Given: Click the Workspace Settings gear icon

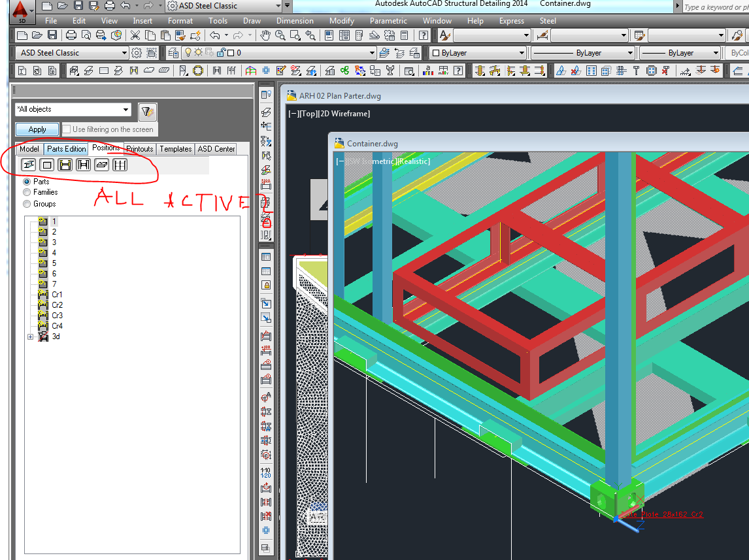Looking at the screenshot, I should click(x=137, y=52).
